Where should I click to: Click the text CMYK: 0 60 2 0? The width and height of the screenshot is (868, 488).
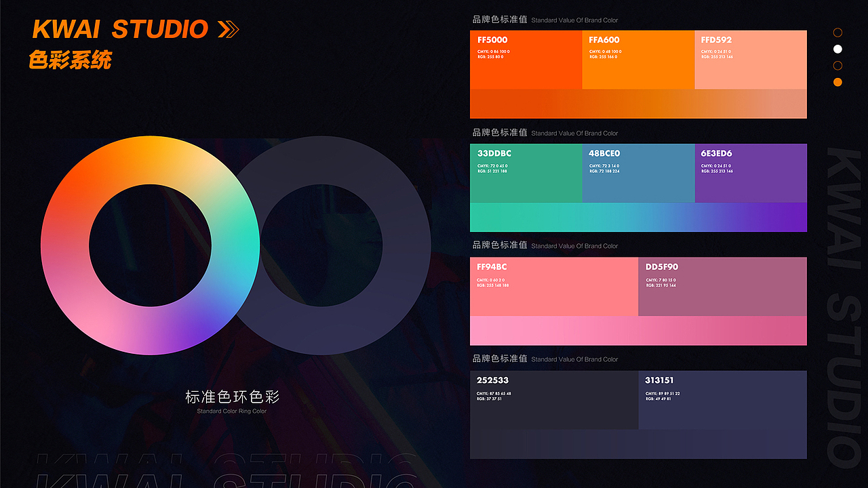pyautogui.click(x=491, y=280)
